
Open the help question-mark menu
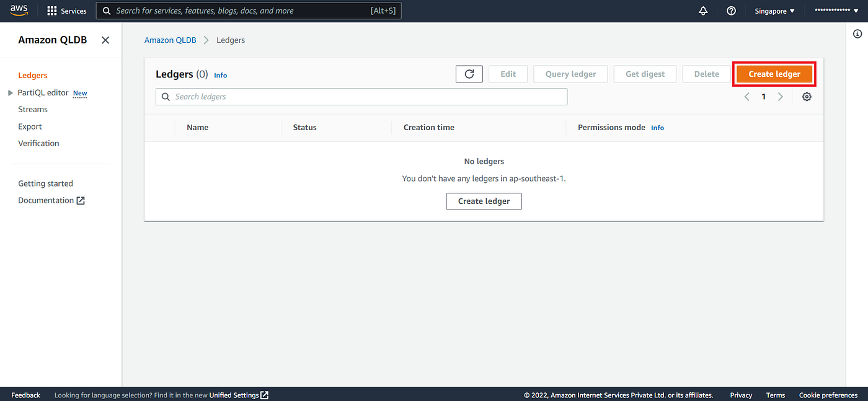pyautogui.click(x=731, y=11)
